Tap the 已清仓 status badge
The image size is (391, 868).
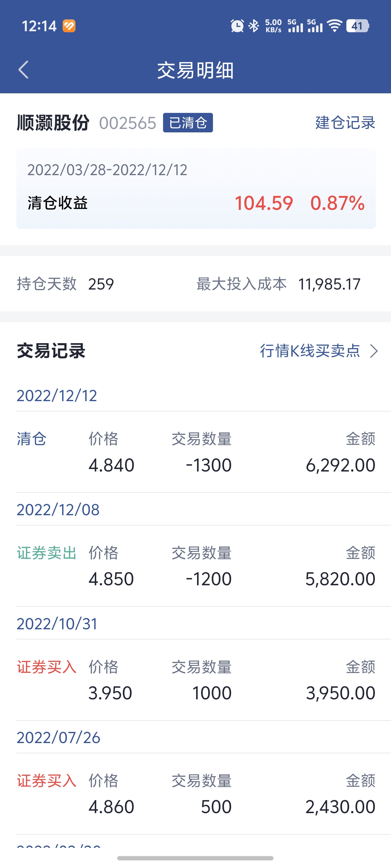tap(188, 123)
